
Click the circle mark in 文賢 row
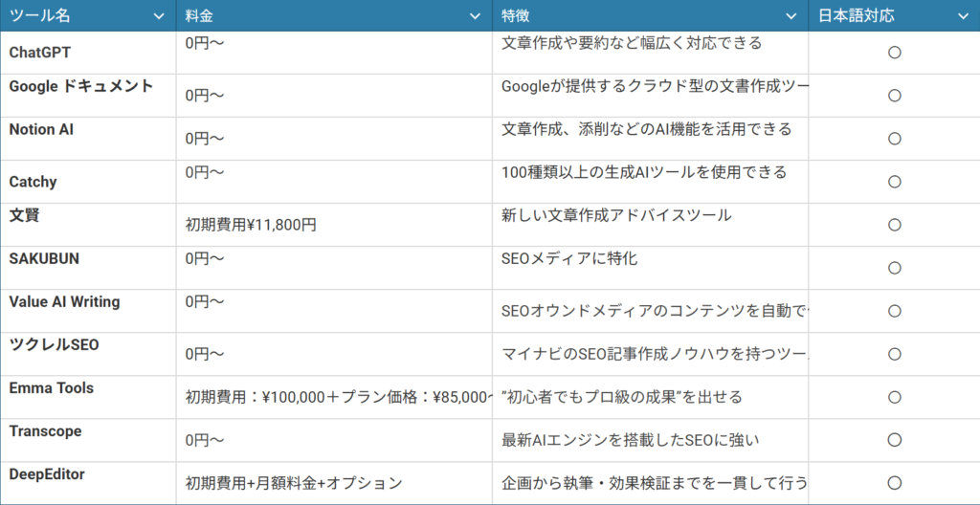895,225
